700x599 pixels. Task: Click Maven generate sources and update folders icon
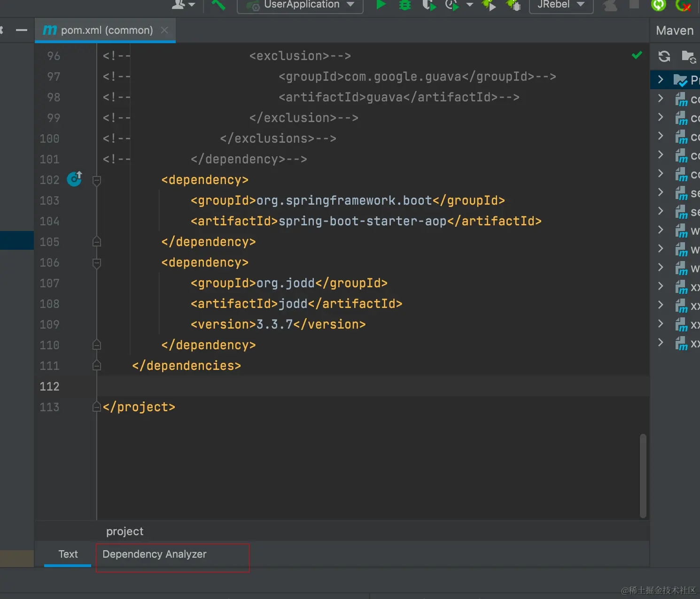coord(688,56)
